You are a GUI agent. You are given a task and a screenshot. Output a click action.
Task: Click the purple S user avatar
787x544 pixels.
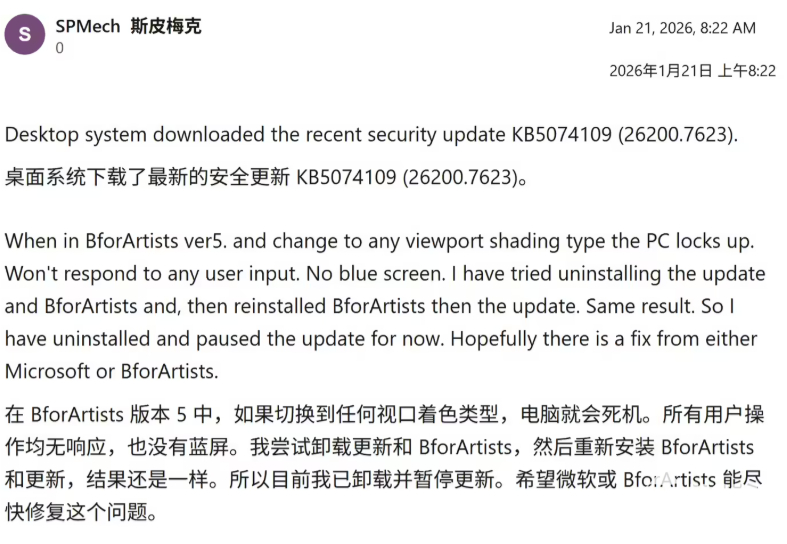[x=24, y=35]
